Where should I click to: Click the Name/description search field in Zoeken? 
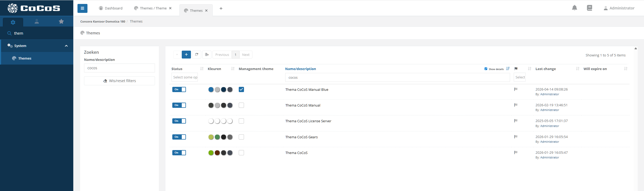tap(120, 68)
